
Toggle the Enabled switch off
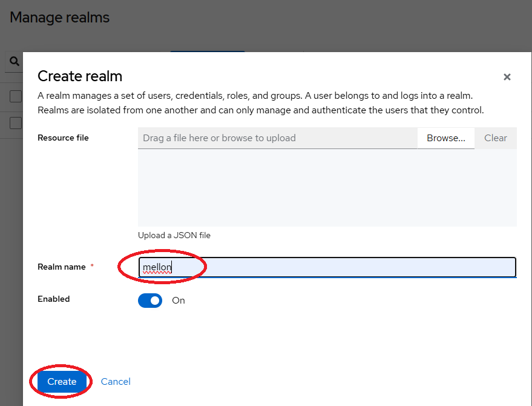point(150,301)
